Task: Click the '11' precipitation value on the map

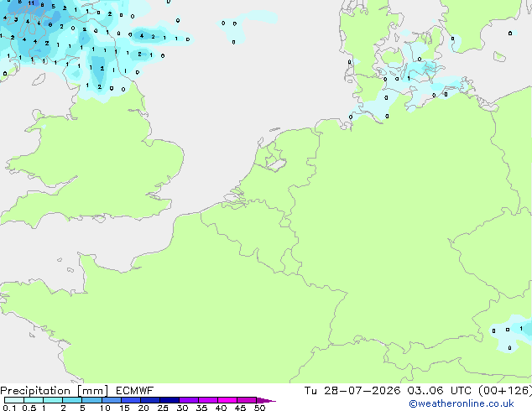Action: 31,3
